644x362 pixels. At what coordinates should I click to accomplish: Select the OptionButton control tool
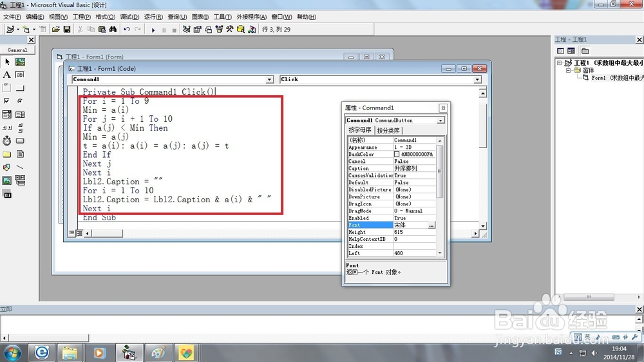[x=20, y=101]
